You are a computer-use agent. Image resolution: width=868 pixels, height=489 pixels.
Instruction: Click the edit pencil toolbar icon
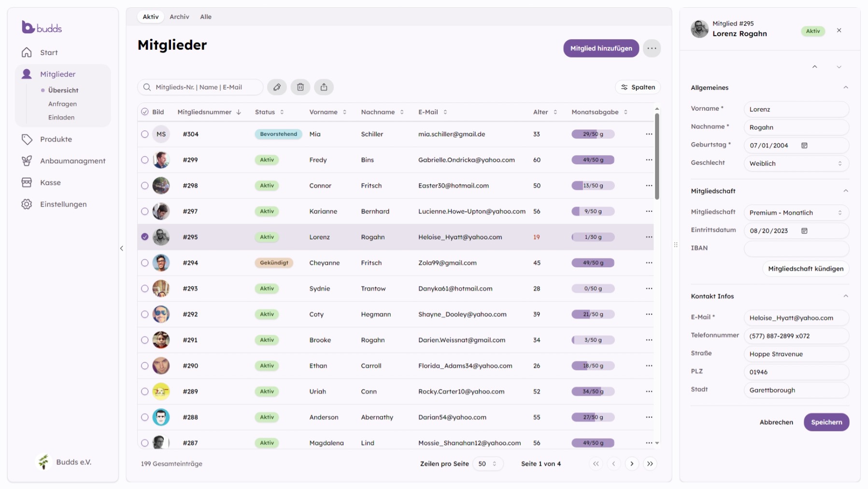point(277,87)
